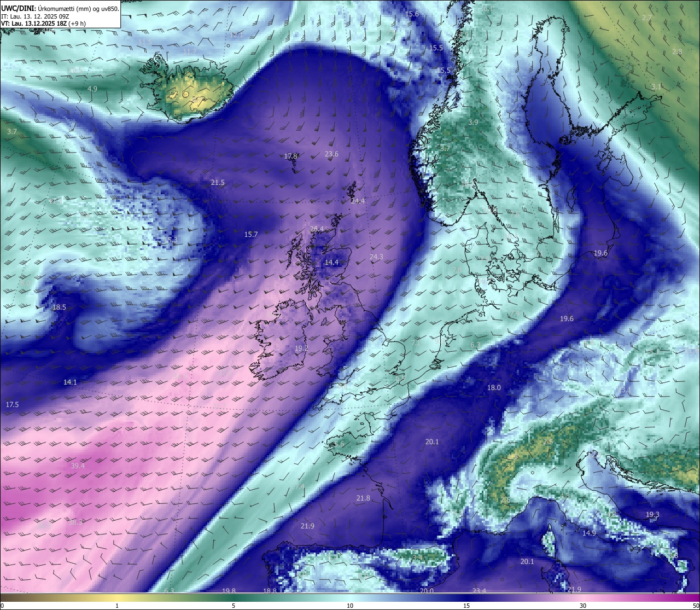Viewport: 700px width, 610px height.
Task: Select the 18.8 value at bottom
Action: 270,591
